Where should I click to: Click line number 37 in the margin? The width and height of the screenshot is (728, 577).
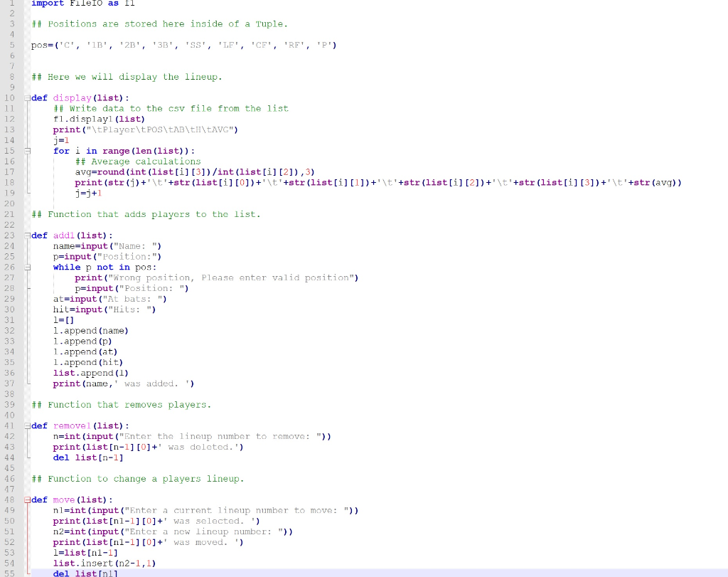(x=10, y=383)
